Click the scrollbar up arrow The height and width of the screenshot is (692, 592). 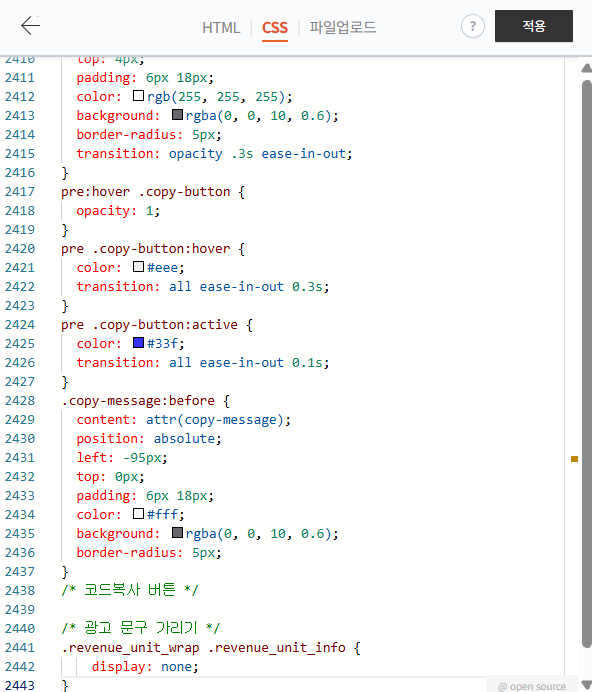tap(586, 68)
